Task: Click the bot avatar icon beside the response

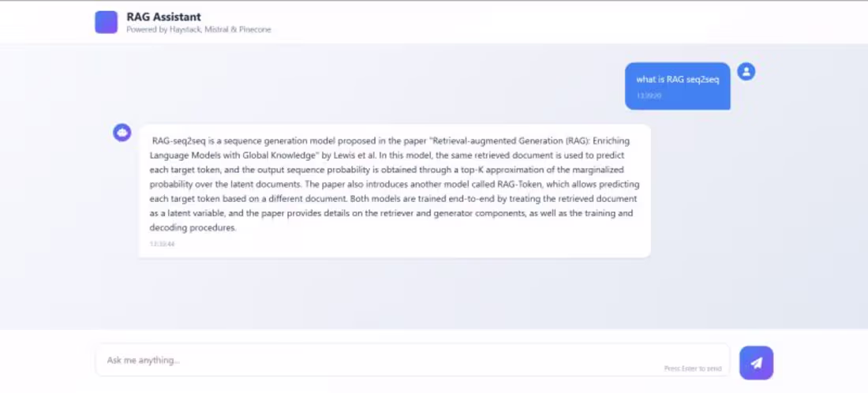Action: click(122, 133)
